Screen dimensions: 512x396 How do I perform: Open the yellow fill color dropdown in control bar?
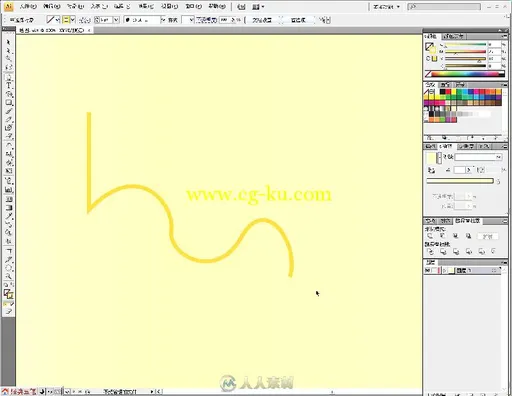73,20
